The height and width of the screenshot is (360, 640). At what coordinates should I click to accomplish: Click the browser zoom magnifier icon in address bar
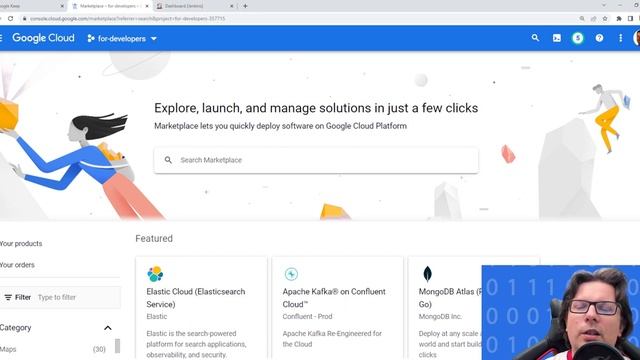[582, 19]
